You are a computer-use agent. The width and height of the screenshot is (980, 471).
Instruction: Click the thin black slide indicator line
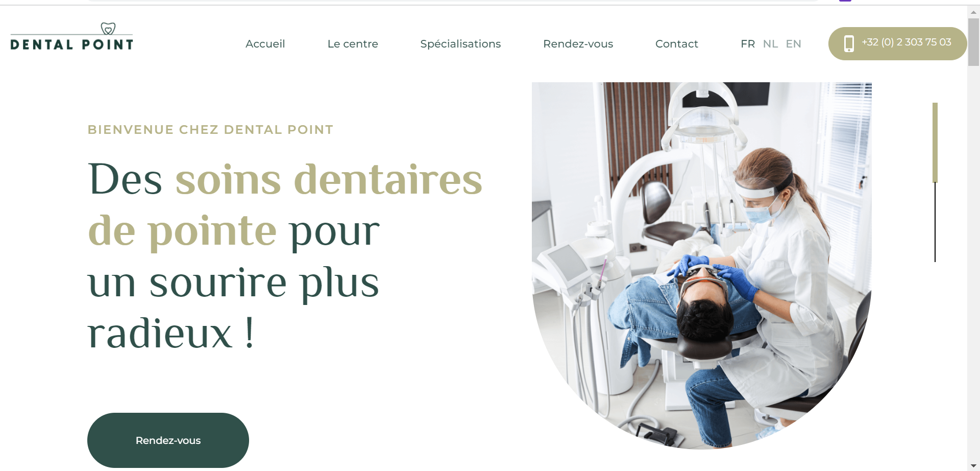point(935,222)
